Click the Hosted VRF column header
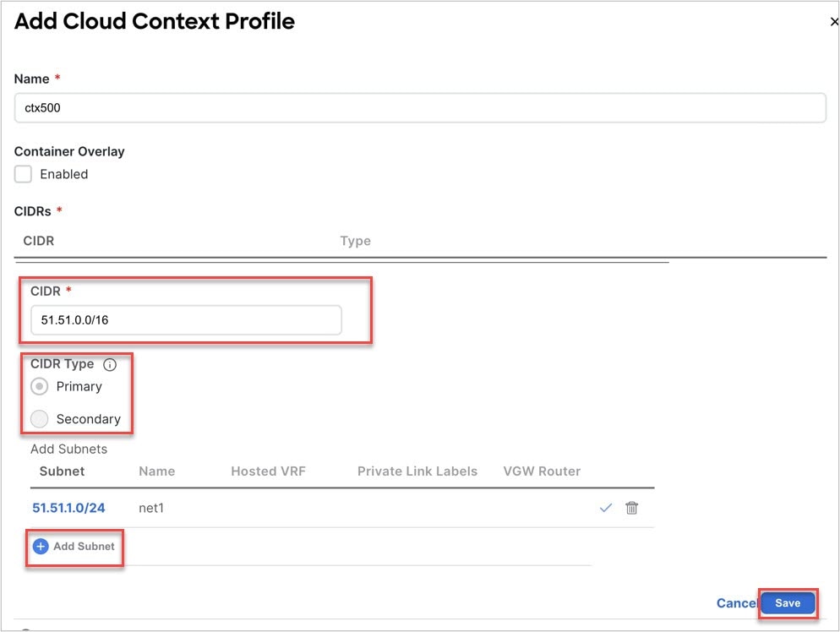 pos(269,471)
